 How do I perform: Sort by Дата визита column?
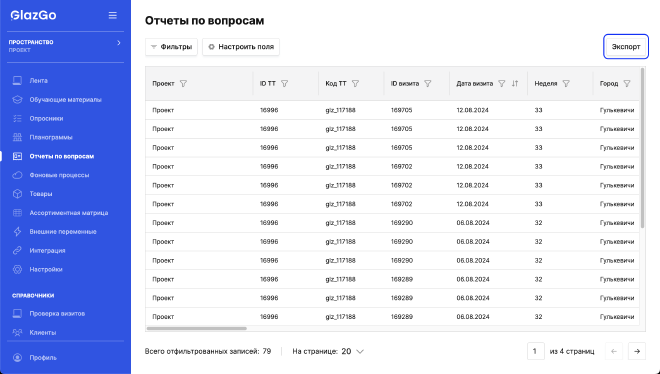point(515,84)
